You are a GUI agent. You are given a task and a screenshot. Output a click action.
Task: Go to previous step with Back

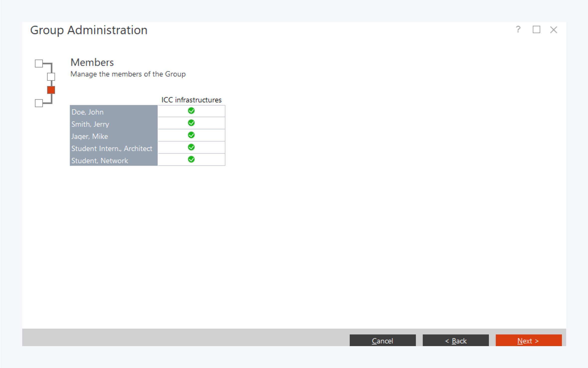pos(456,340)
